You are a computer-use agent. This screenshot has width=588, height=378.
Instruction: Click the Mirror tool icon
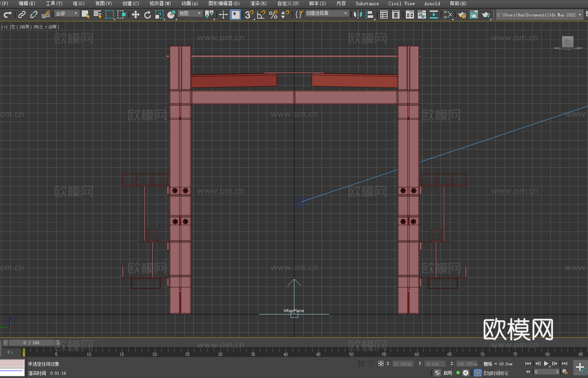[358, 14]
